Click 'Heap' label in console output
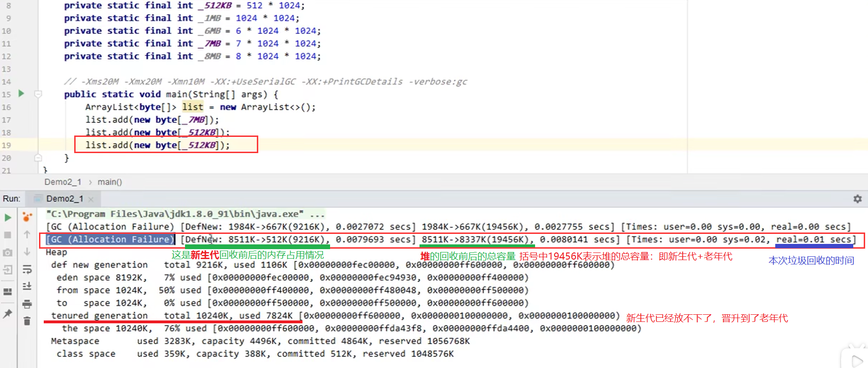The width and height of the screenshot is (868, 368). tap(56, 252)
